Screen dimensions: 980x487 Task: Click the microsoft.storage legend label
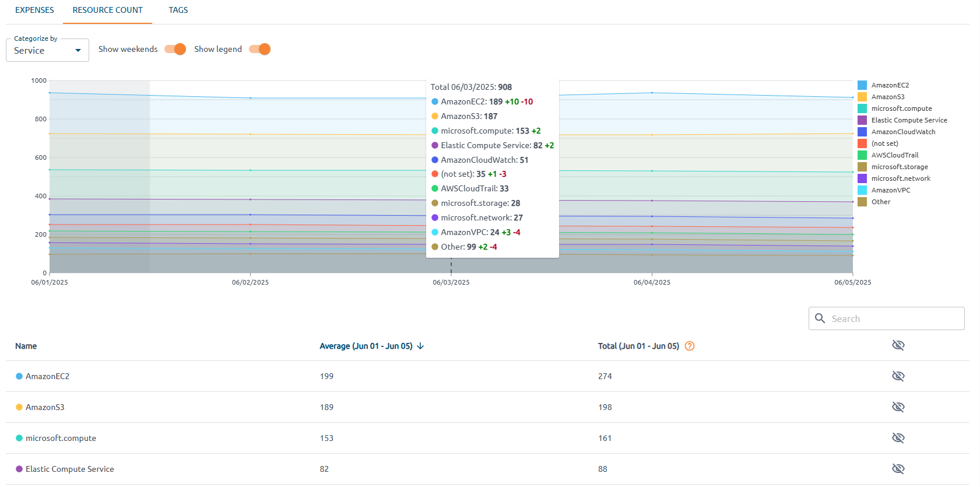pos(900,167)
